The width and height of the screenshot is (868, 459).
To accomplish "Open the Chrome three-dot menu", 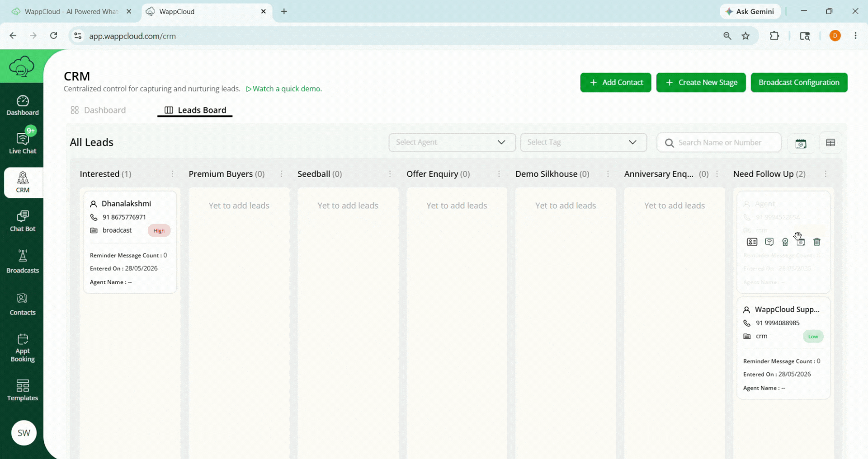I will pyautogui.click(x=855, y=36).
